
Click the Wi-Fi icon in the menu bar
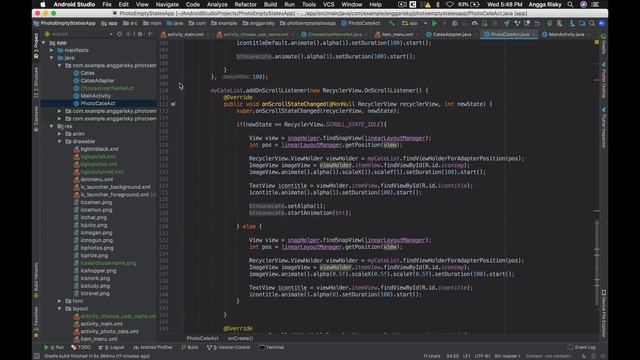click(x=449, y=4)
